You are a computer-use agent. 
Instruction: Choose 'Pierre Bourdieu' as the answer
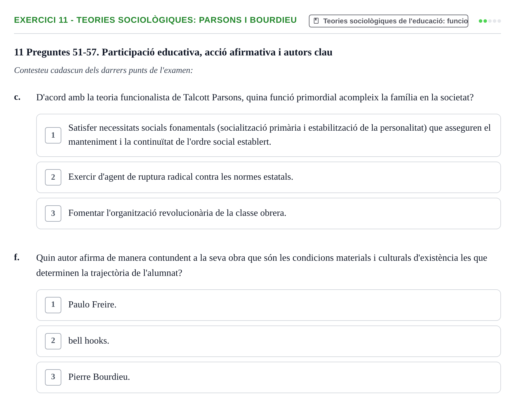[x=269, y=377]
